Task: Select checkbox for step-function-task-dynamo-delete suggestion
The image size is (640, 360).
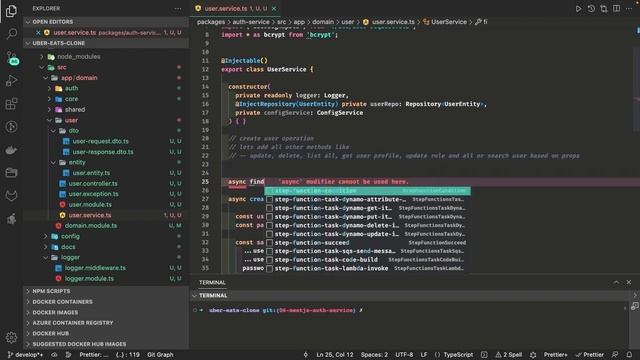Action: click(x=269, y=225)
